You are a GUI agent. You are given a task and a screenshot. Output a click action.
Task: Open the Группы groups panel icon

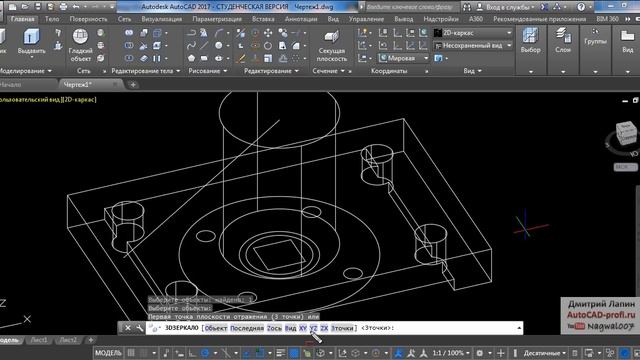tap(596, 31)
